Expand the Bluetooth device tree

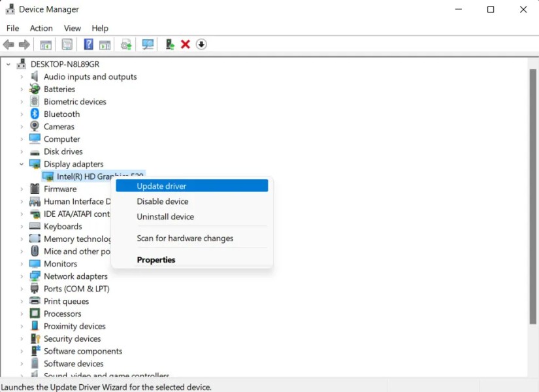pos(20,114)
